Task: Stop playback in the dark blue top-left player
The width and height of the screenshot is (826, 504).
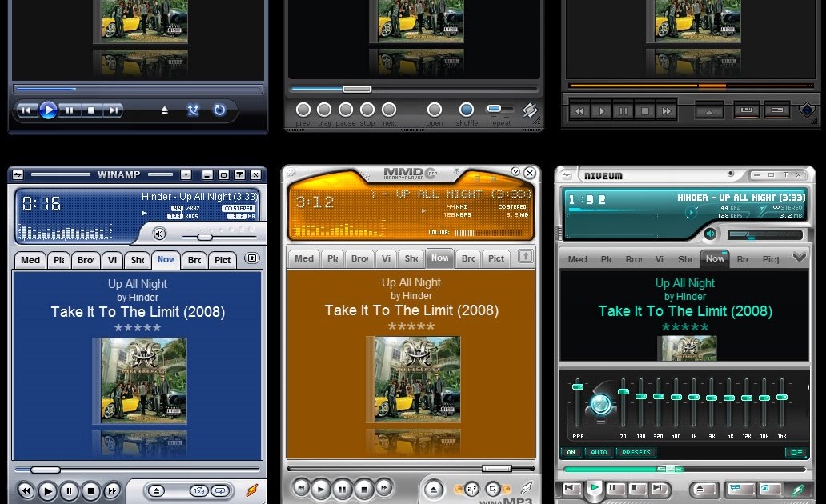Action: tap(90, 110)
